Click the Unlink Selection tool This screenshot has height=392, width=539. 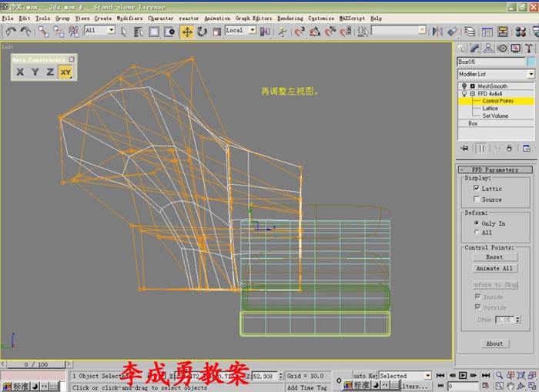[59, 32]
